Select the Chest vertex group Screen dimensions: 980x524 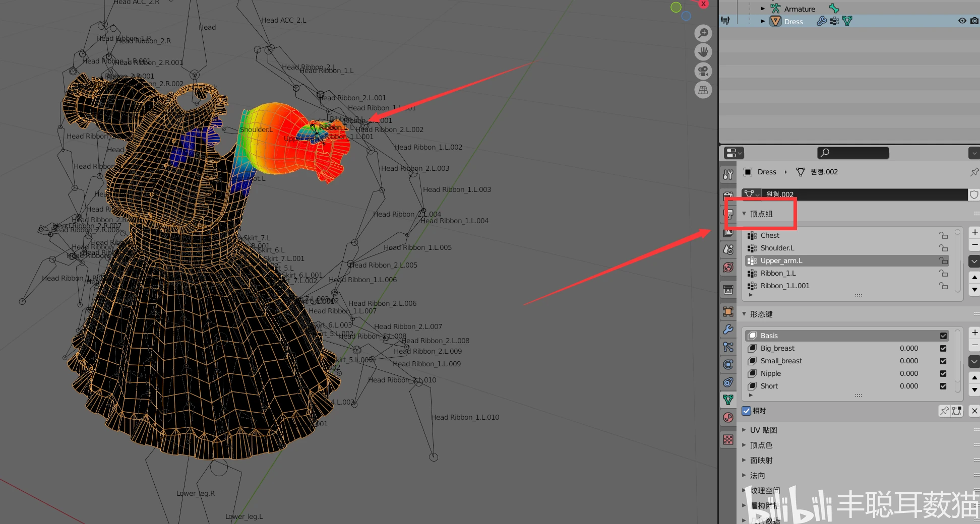tap(847, 235)
